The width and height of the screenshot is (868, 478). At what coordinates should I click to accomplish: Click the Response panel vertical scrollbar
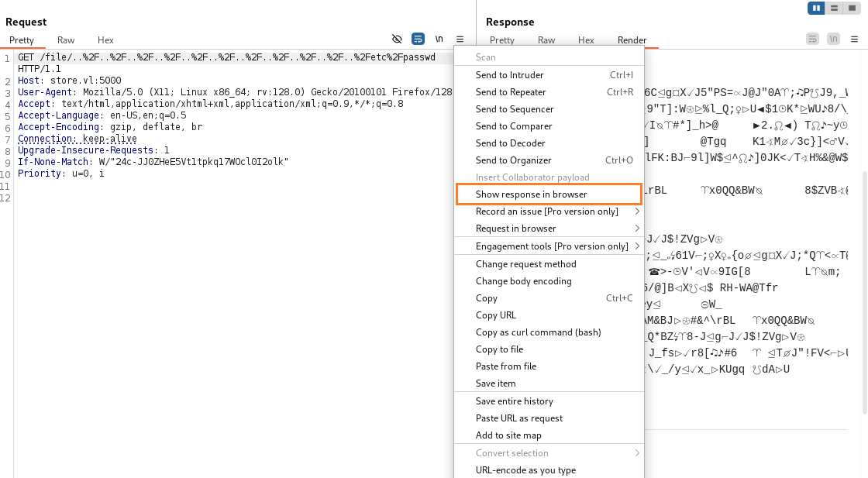pos(865,293)
